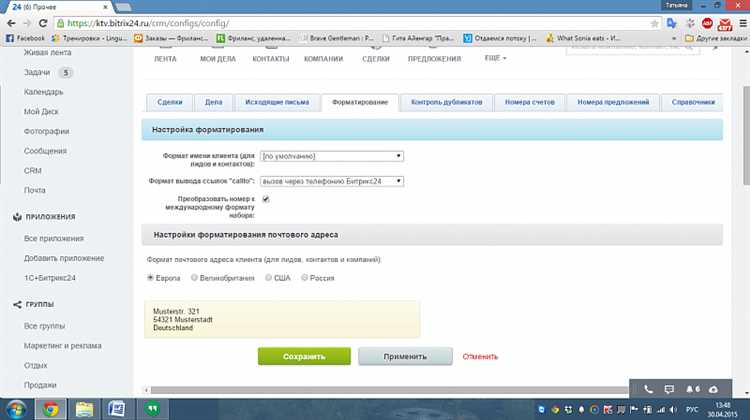This screenshot has width=750, height=420.
Task: Click the horizontal scrollbar below the form
Action: pyautogui.click(x=388, y=390)
